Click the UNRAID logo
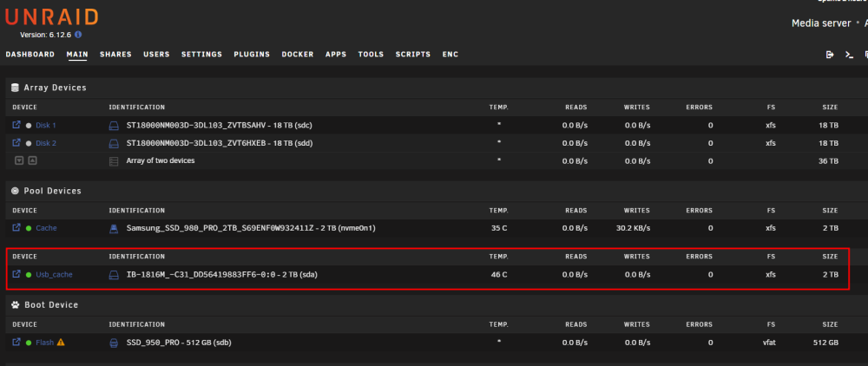The width and height of the screenshot is (868, 366). [x=51, y=17]
